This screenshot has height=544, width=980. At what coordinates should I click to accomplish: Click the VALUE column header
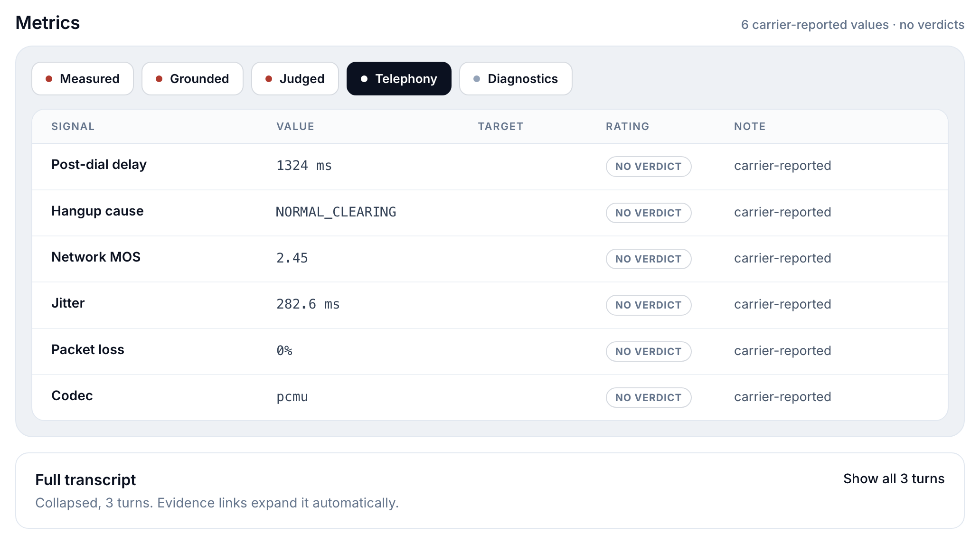pos(295,126)
